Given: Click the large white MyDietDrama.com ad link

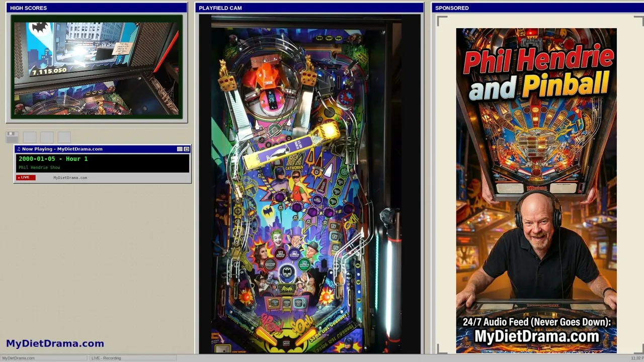Looking at the screenshot, I should pos(537,336).
